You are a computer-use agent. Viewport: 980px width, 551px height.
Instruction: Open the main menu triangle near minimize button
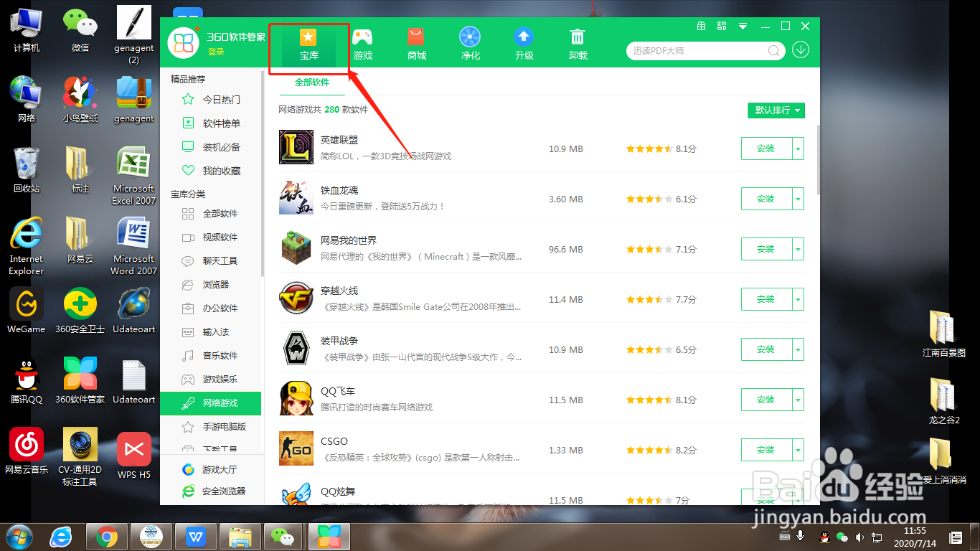pos(743,26)
